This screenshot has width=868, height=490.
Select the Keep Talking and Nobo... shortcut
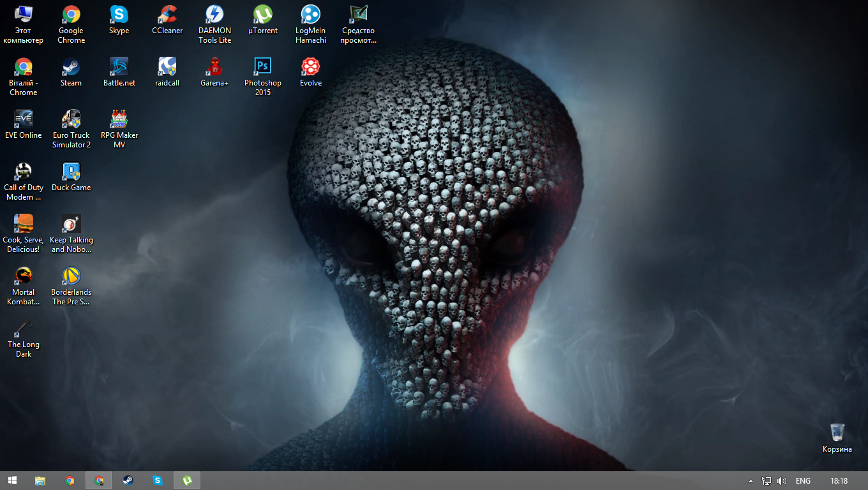pyautogui.click(x=71, y=234)
